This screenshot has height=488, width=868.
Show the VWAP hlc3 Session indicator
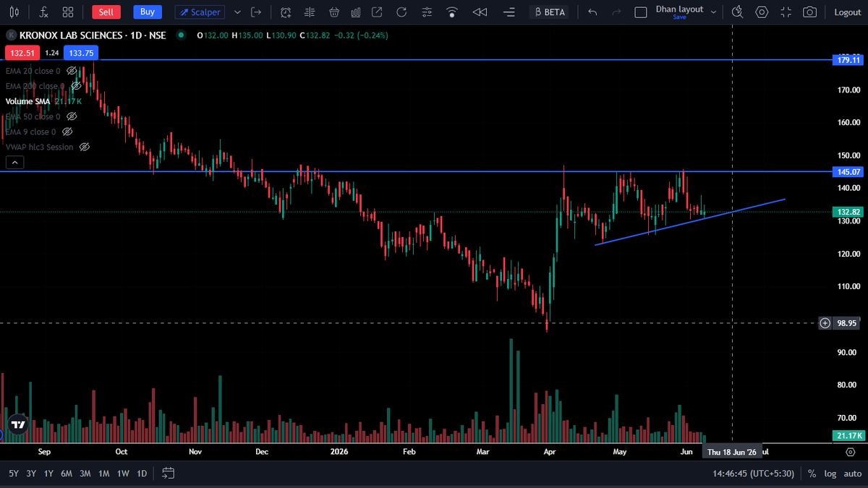click(x=84, y=147)
